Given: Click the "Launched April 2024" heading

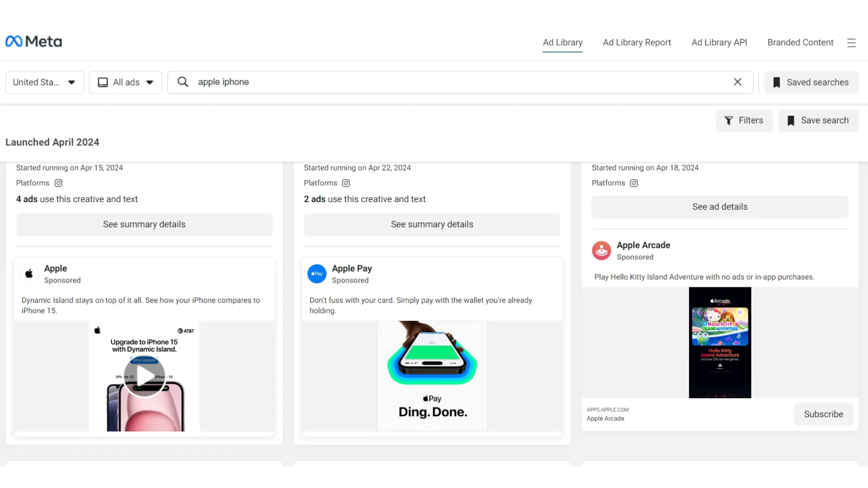Looking at the screenshot, I should pyautogui.click(x=52, y=142).
